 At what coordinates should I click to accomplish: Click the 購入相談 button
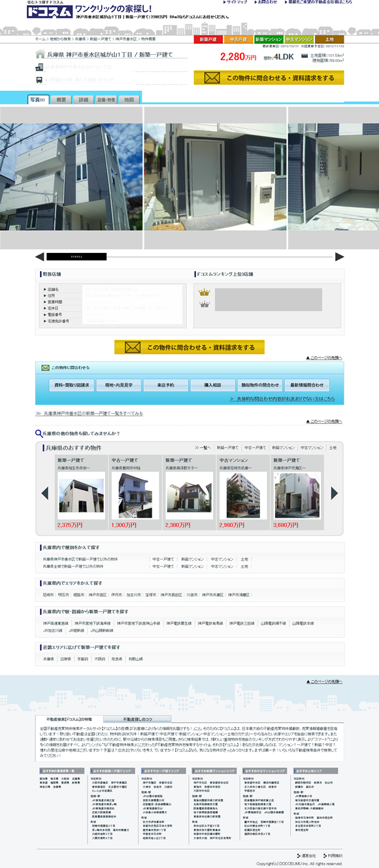coord(213,385)
